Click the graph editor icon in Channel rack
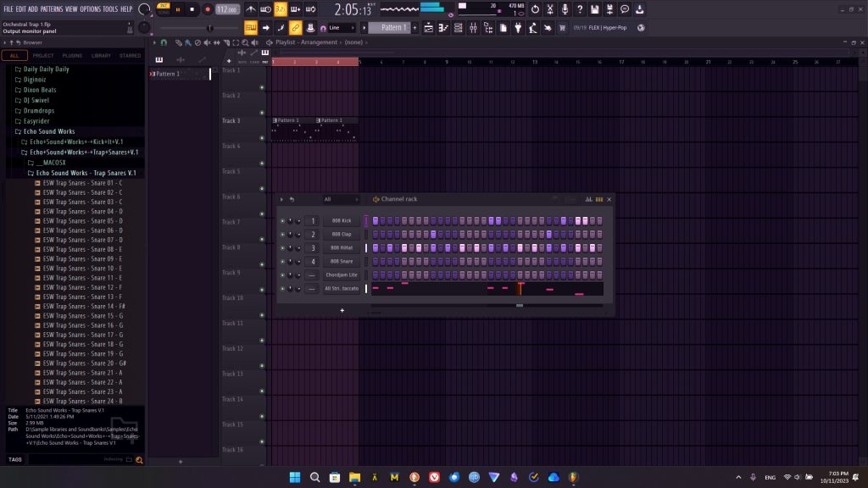This screenshot has width=868, height=488. click(588, 199)
